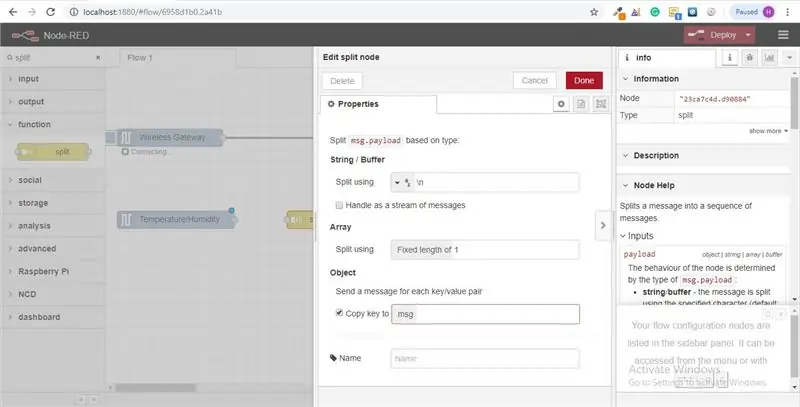Click the canvas horizontal scrollbar
800x407 pixels.
156,388
